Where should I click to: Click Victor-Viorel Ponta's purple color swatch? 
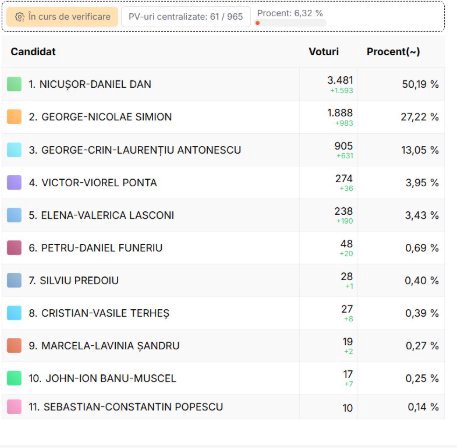(14, 183)
